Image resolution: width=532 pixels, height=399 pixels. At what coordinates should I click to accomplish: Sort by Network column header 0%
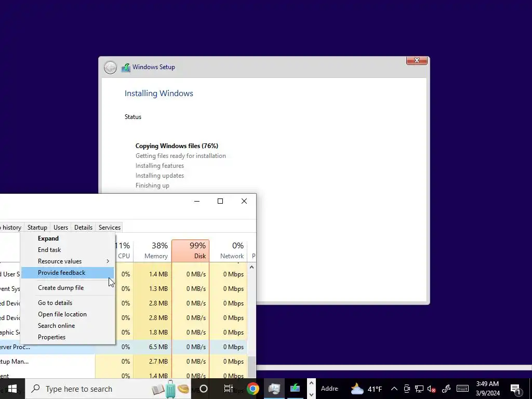tap(229, 251)
